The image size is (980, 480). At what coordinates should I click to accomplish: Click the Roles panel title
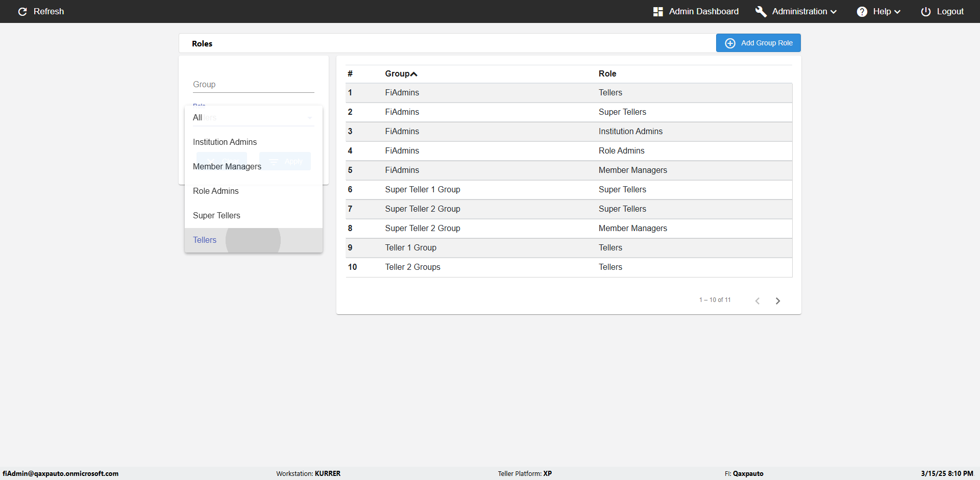(202, 44)
